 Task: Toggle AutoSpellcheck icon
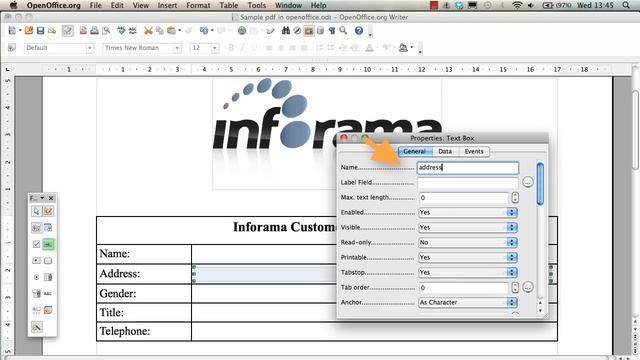[x=133, y=31]
